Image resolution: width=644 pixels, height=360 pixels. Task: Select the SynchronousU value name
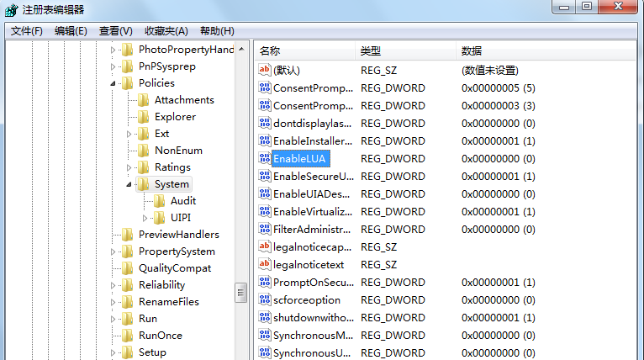pyautogui.click(x=312, y=353)
